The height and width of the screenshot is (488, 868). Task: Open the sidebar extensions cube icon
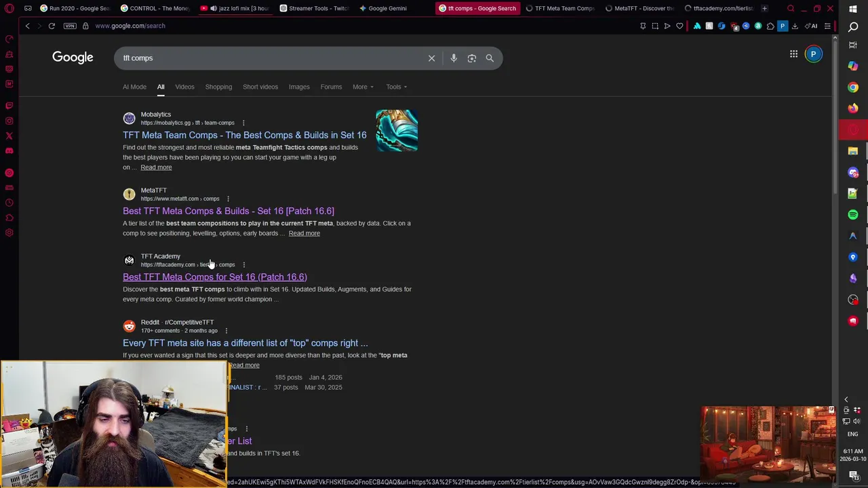(9, 218)
